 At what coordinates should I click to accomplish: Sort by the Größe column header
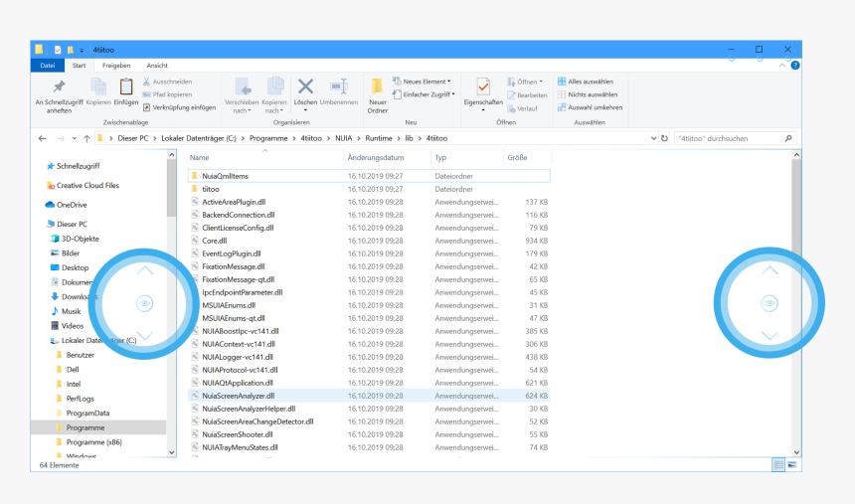(x=517, y=158)
